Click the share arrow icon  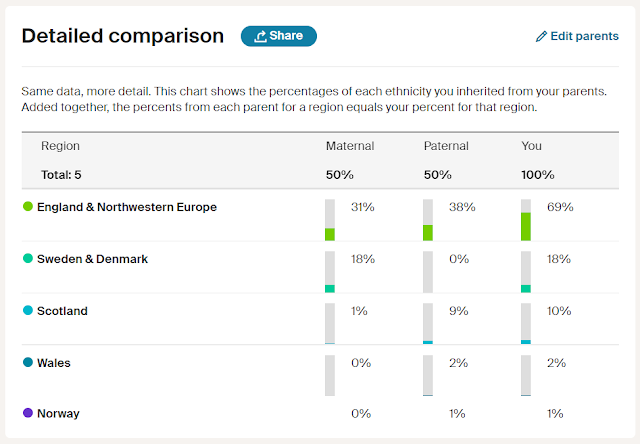point(261,36)
